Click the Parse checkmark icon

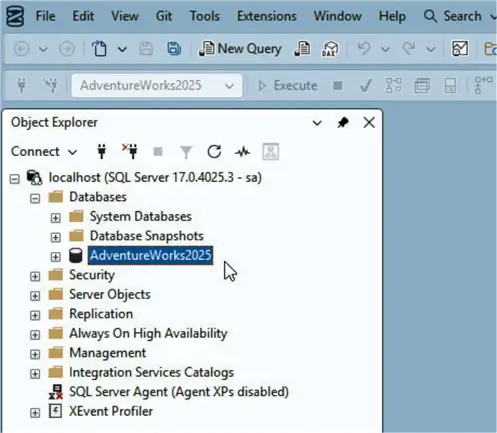click(366, 86)
